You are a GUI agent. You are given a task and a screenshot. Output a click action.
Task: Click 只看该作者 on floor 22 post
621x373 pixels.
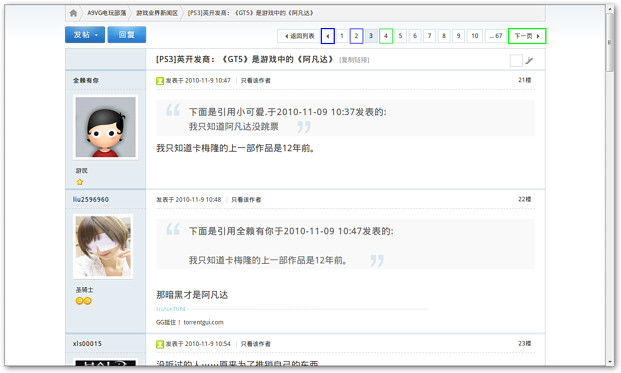click(246, 200)
